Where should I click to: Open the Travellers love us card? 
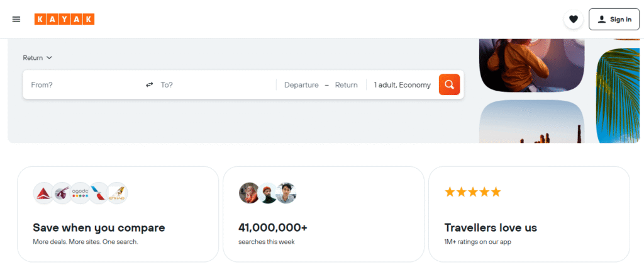(x=528, y=214)
